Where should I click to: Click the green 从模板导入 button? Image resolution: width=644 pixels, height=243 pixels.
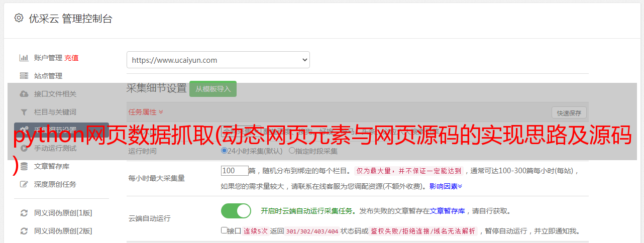point(213,89)
